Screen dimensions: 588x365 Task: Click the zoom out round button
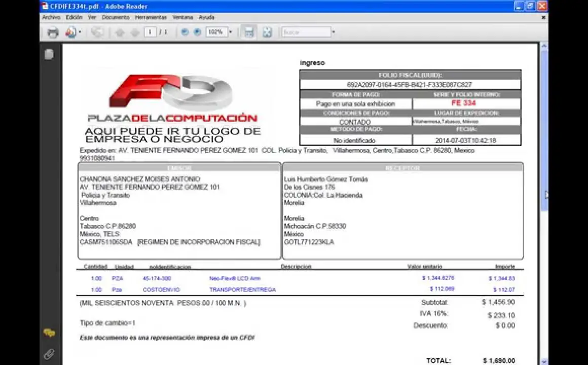coord(185,32)
